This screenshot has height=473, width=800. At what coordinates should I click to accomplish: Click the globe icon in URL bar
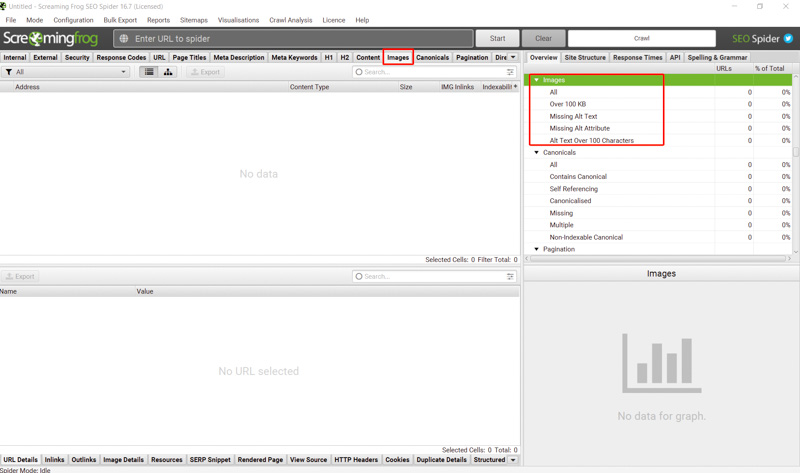(x=124, y=39)
